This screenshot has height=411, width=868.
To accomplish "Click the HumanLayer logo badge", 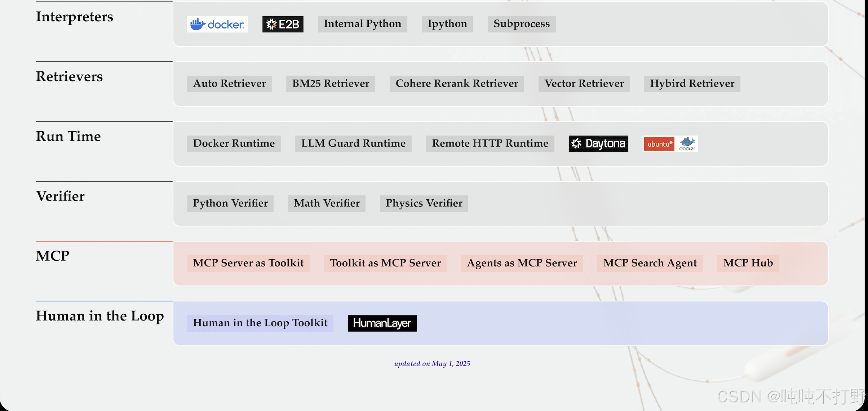I will 382,323.
